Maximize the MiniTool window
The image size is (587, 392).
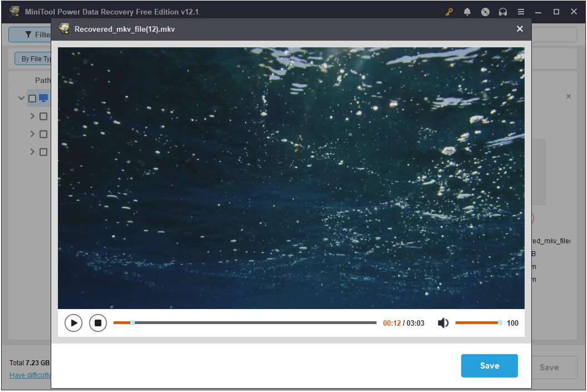556,12
